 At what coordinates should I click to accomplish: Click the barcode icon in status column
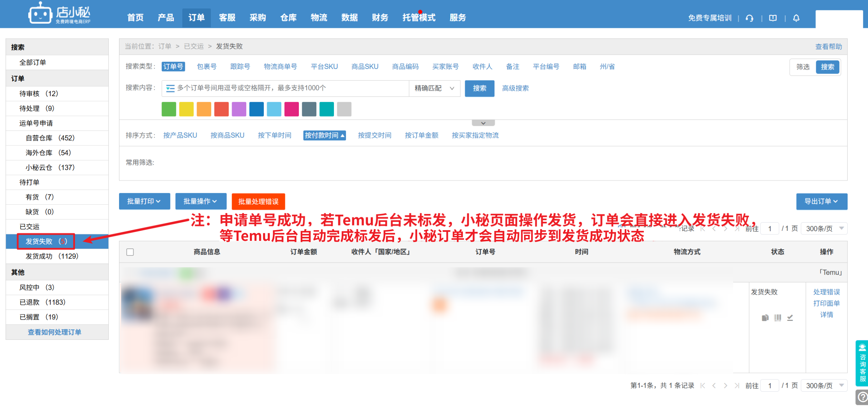[778, 317]
